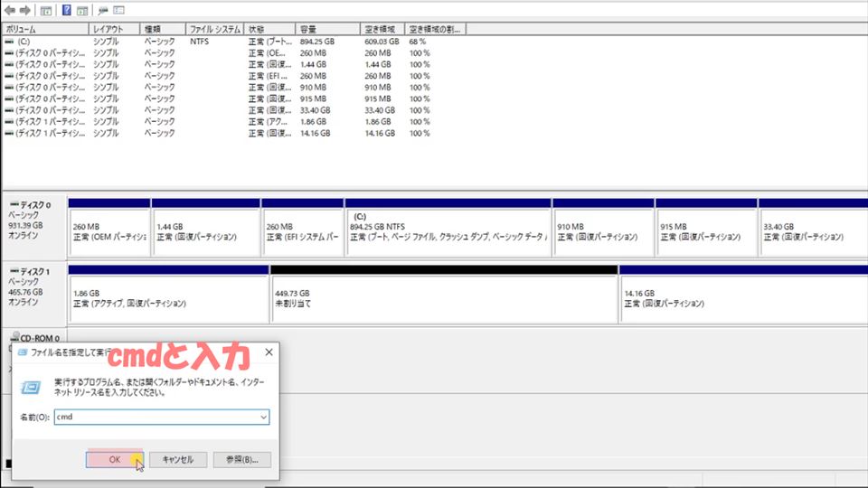Toggle the console tree show/hide toolbar icon
This screenshot has width=868, height=488.
pyautogui.click(x=46, y=10)
